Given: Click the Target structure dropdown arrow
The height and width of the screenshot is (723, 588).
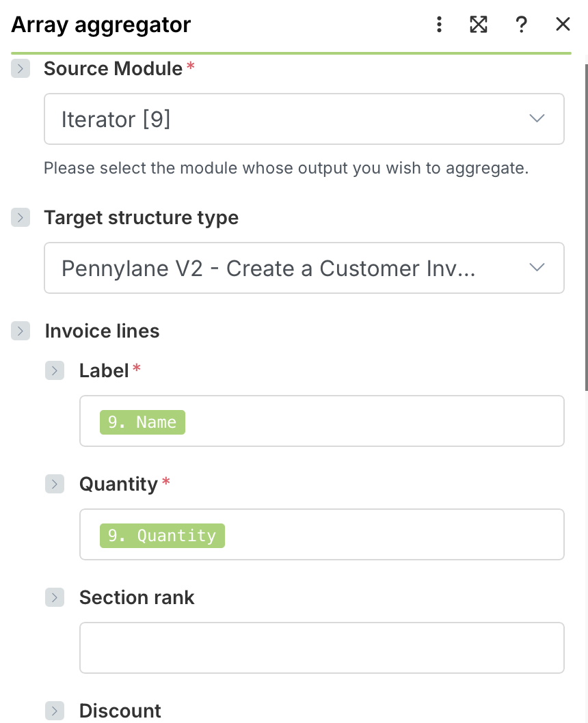Looking at the screenshot, I should pos(537,267).
